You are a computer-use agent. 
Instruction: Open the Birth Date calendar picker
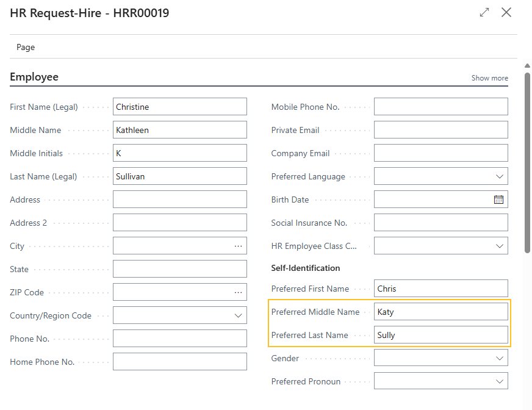coord(499,199)
